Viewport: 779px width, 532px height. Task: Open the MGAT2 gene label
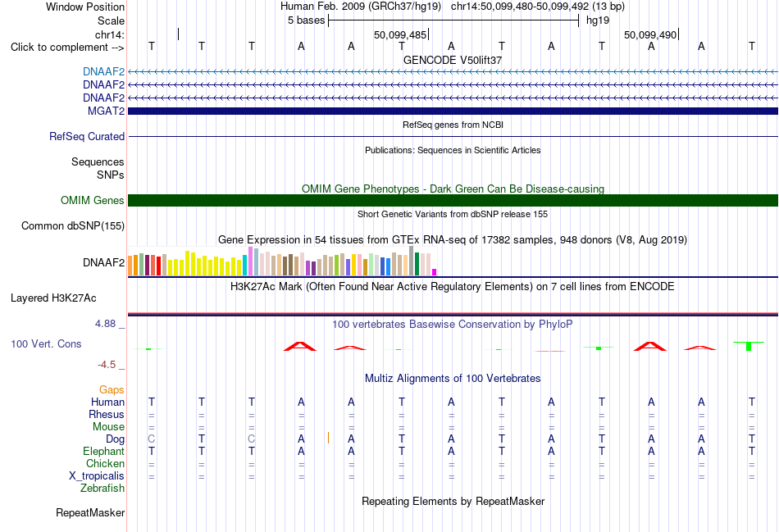pos(106,111)
